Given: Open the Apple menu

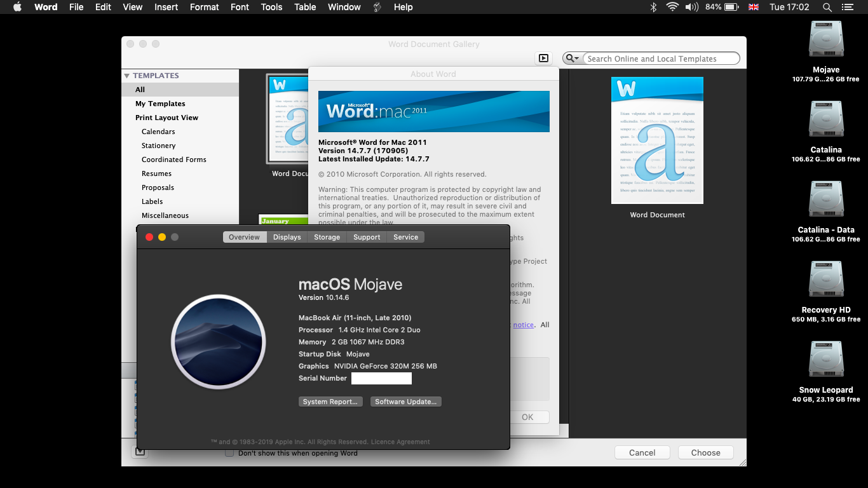Looking at the screenshot, I should 17,7.
